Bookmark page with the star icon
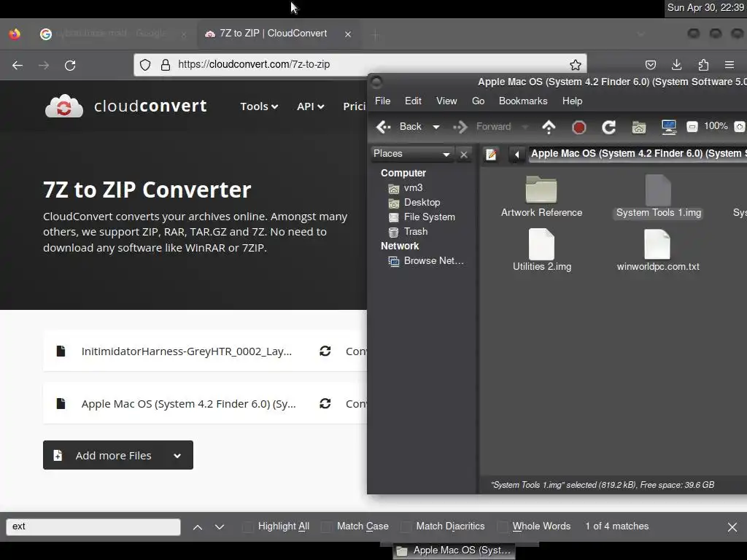 576,65
